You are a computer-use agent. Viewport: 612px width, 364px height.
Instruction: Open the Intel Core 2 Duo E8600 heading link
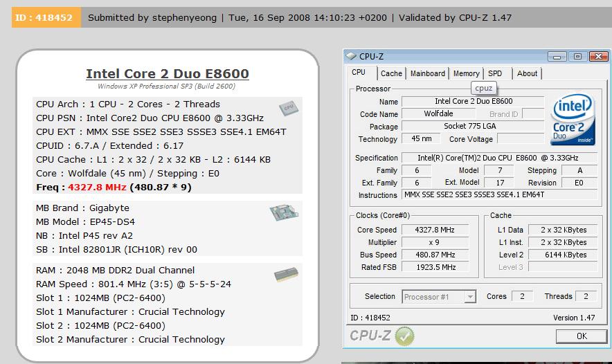pyautogui.click(x=168, y=74)
